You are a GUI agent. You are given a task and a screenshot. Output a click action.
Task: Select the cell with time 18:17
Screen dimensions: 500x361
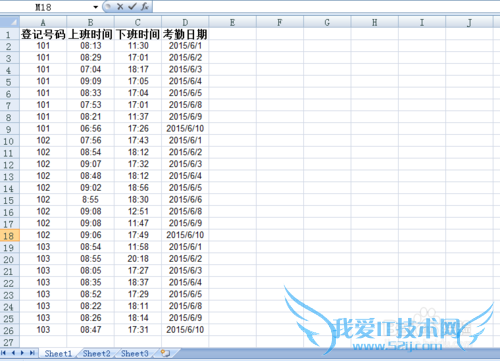point(138,69)
